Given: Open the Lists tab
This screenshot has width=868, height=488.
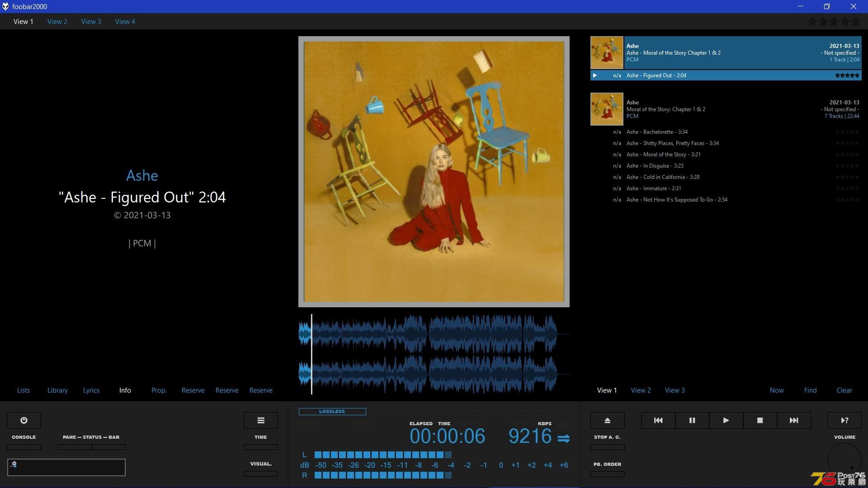Looking at the screenshot, I should click(24, 390).
